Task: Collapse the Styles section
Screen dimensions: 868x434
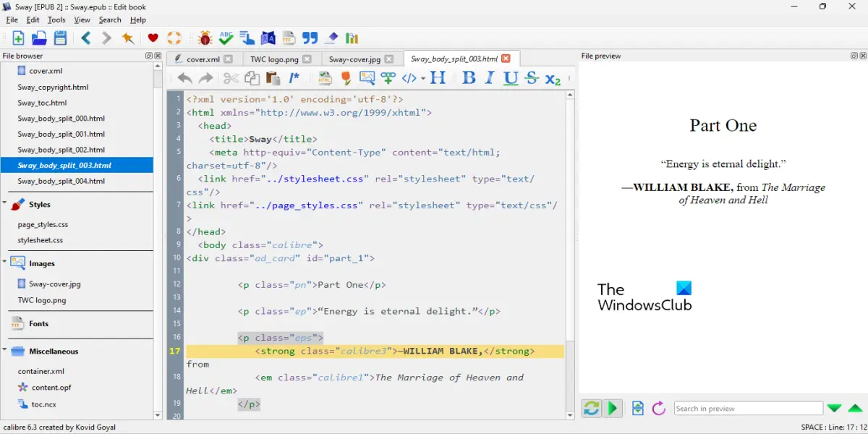Action: click(4, 204)
